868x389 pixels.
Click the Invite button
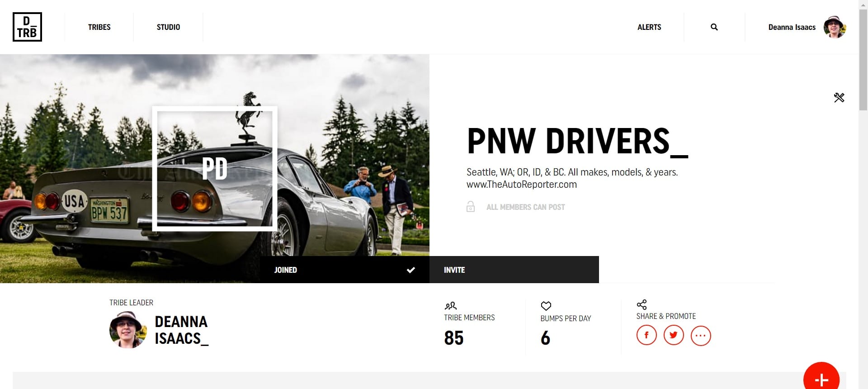(x=514, y=270)
